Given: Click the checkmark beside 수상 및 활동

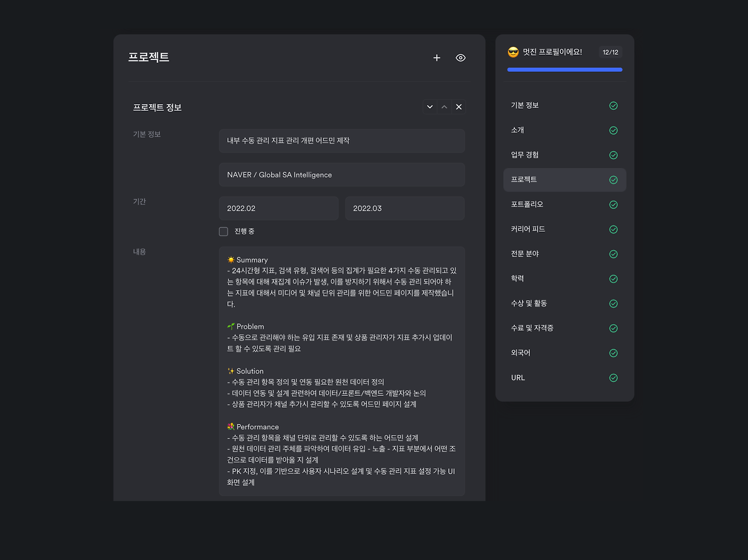Looking at the screenshot, I should [x=614, y=304].
